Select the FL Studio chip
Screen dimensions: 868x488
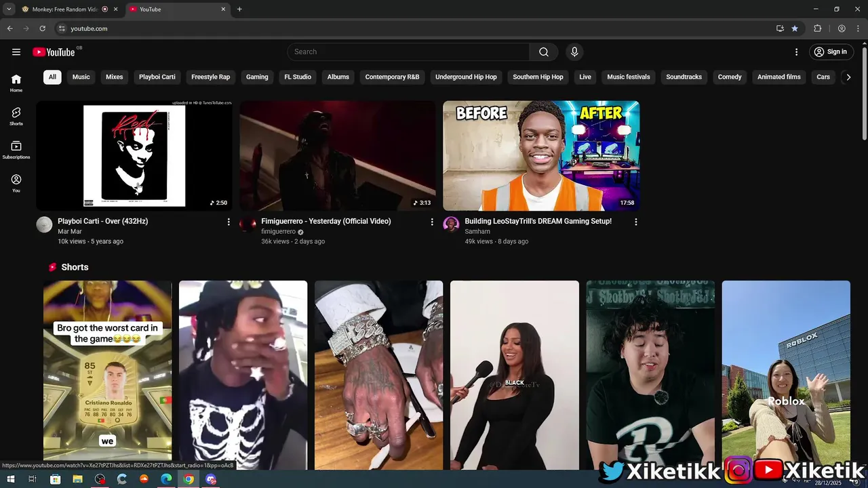click(x=298, y=77)
